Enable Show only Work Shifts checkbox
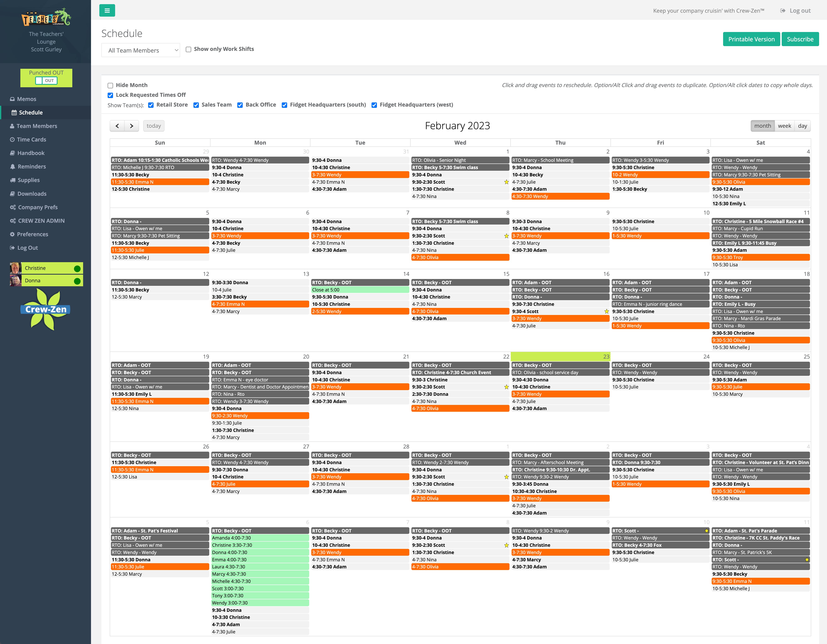827x644 pixels. [188, 49]
